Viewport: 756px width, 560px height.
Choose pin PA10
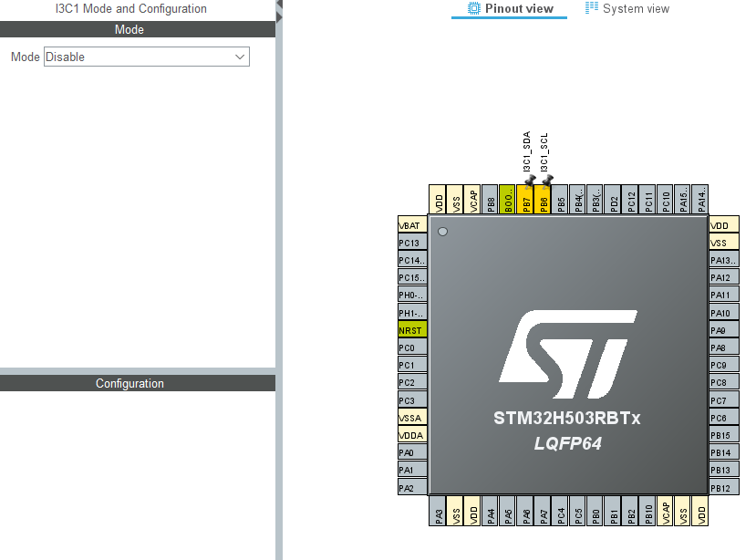click(724, 313)
